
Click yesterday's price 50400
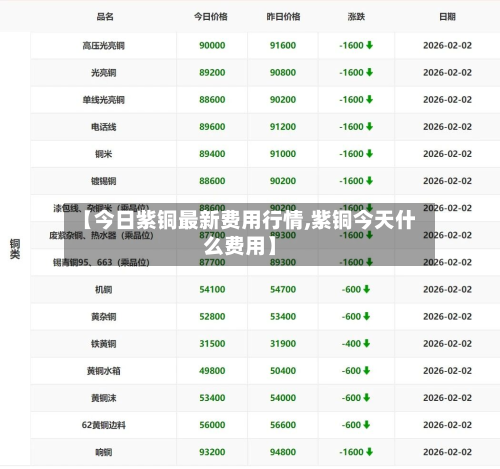pos(283,371)
